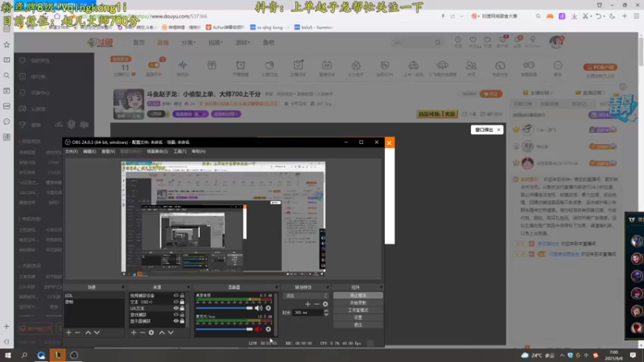
Task: Toggle the lock on the 视频捕获设备 source
Action: tap(182, 295)
